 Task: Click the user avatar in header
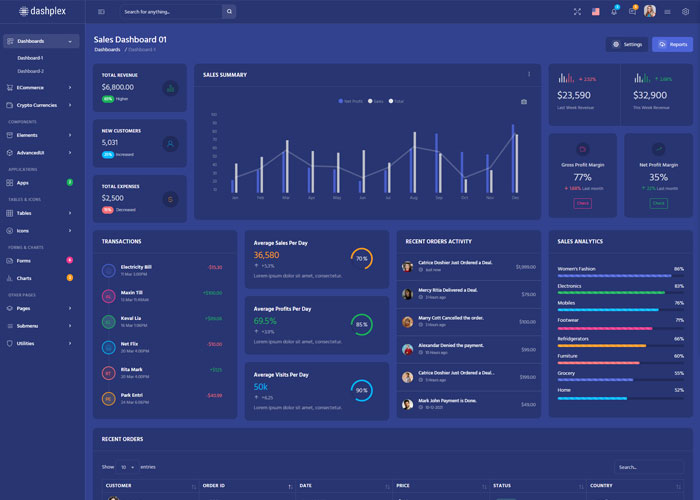click(650, 12)
